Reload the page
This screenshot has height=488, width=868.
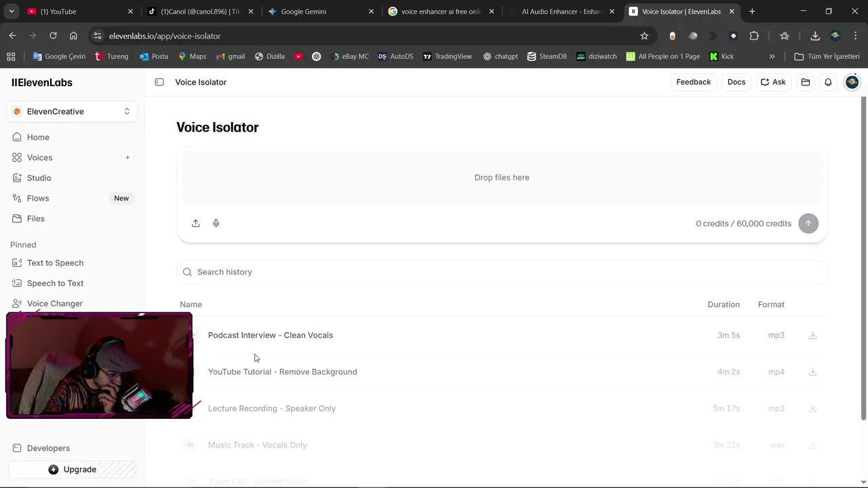53,36
